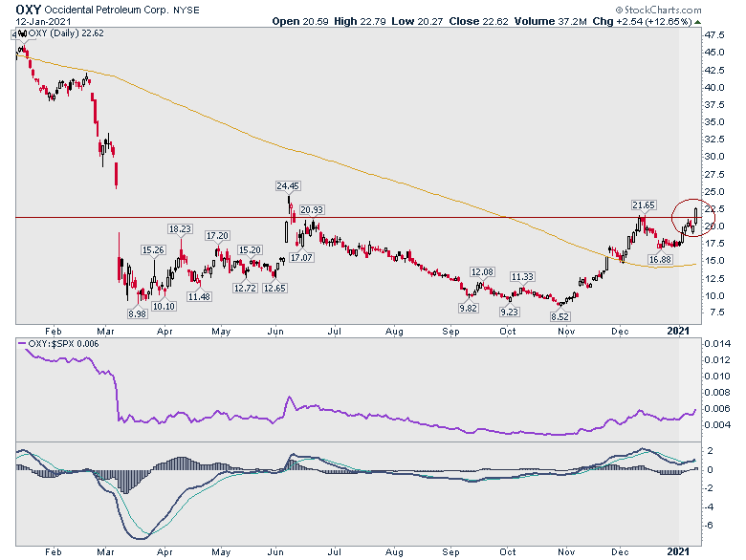Click the 17.07 price label
Screen dimensions: 746x560
[301, 258]
